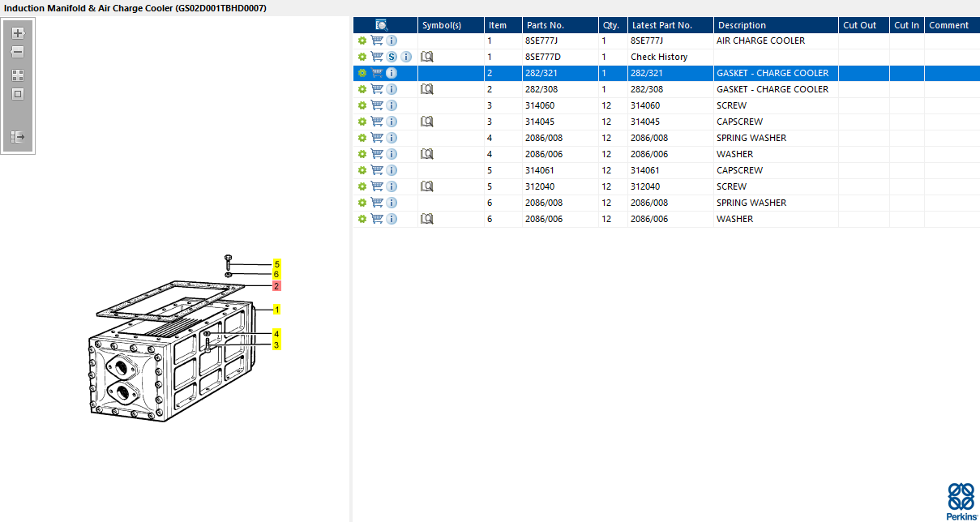Screen dimensions: 980x522
Task: Click item 6 SPRING WASHER description
Action: (751, 203)
